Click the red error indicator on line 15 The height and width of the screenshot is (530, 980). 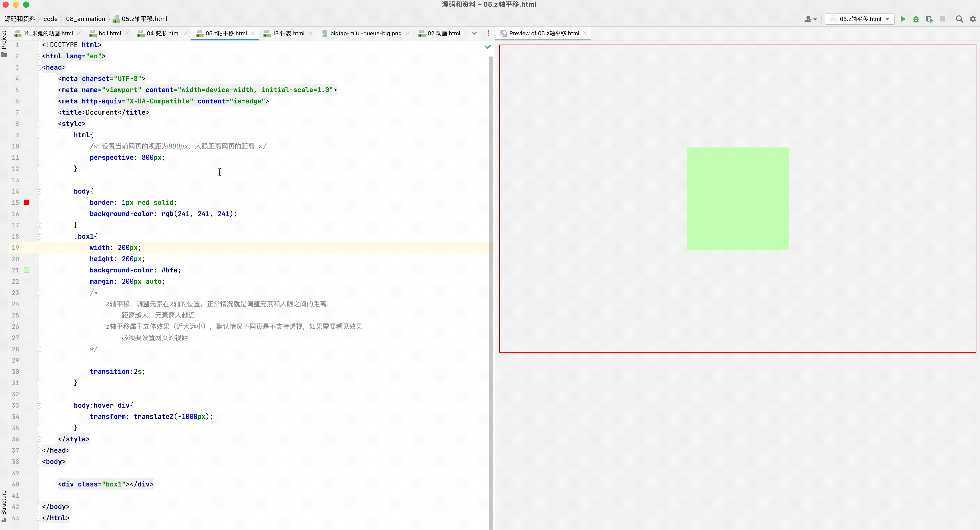[x=27, y=202]
